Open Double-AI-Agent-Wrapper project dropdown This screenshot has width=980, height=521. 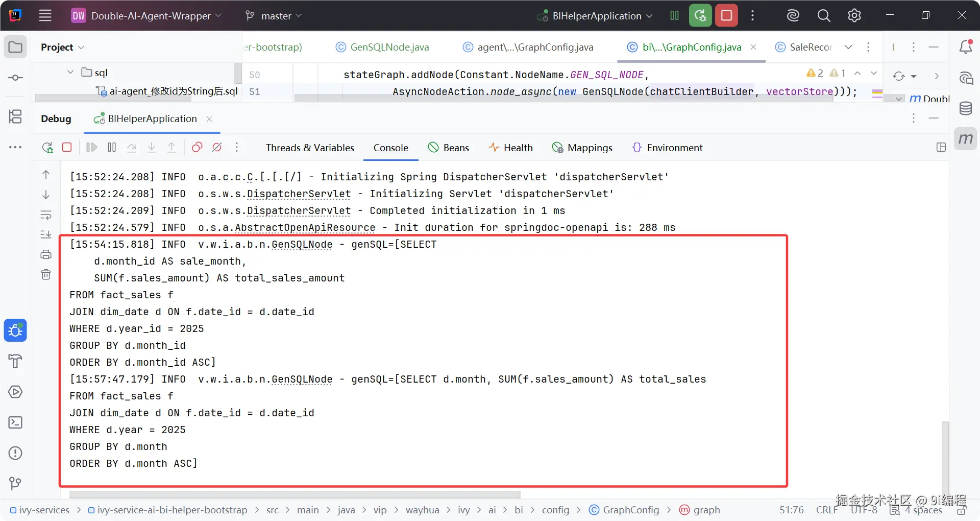pyautogui.click(x=146, y=16)
